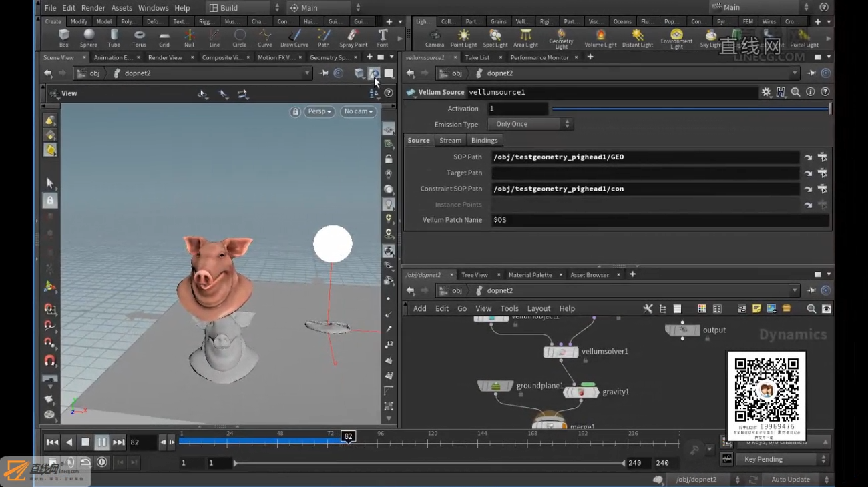Choose the Spray Paint tool

[x=353, y=38]
